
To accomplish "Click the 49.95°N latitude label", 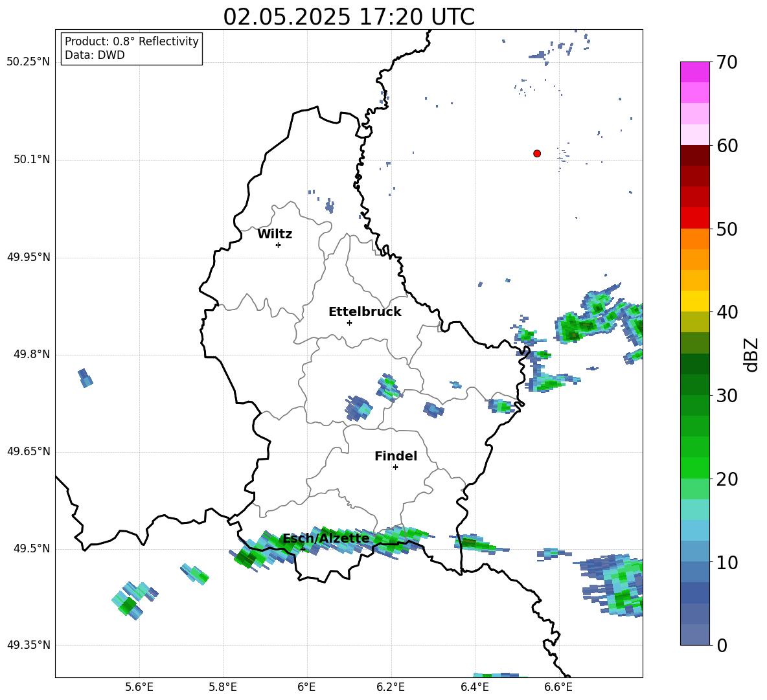I will [x=29, y=257].
